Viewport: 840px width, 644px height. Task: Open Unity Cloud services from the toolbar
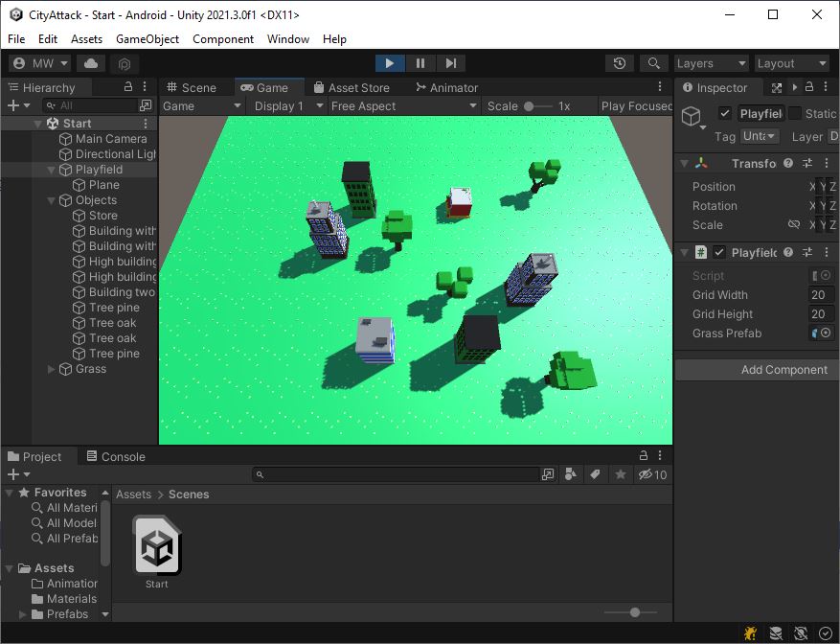(x=89, y=62)
